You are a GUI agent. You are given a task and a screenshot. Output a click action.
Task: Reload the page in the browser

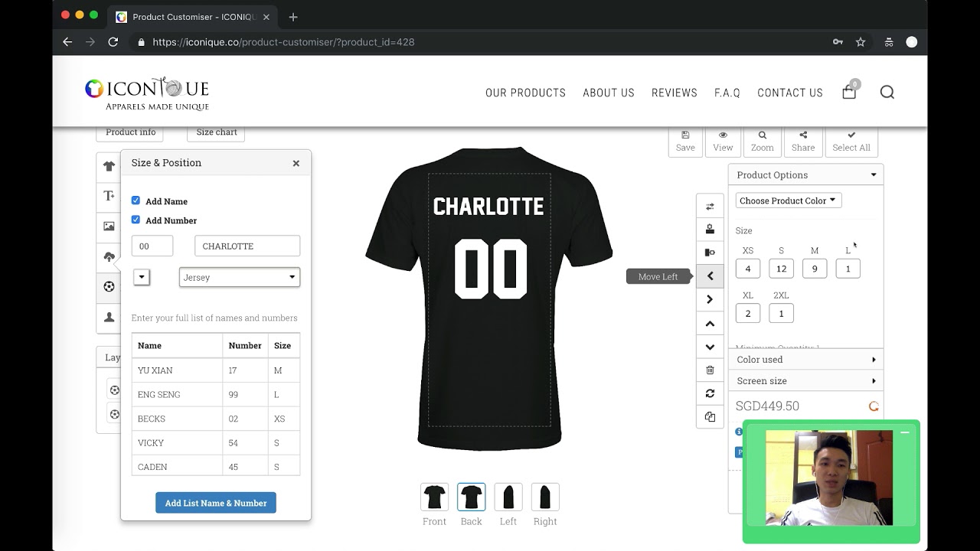(113, 42)
